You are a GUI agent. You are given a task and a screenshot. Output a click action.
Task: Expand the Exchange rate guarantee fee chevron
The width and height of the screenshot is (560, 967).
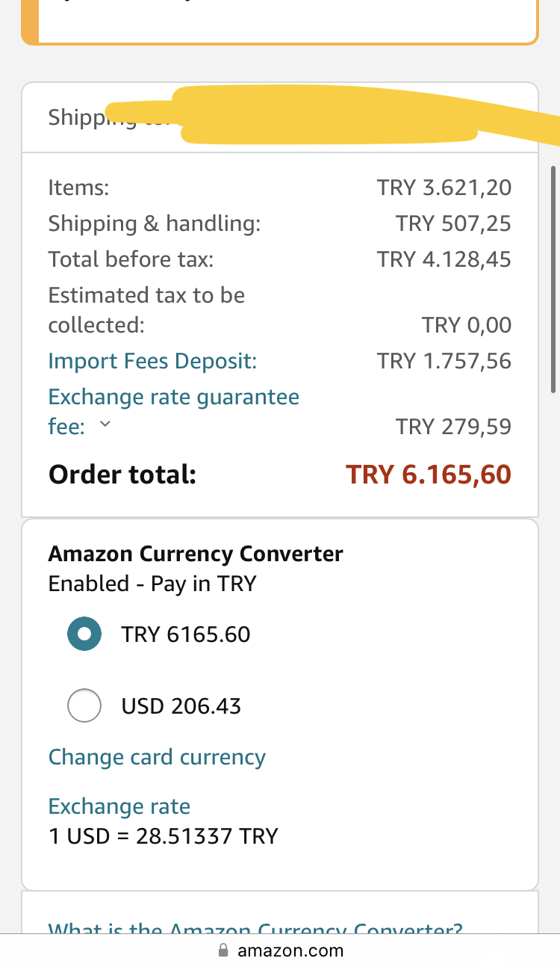[x=105, y=424]
